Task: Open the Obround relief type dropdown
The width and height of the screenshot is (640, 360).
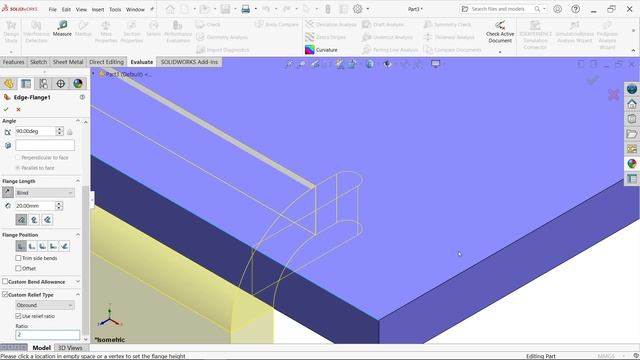Action: point(45,305)
